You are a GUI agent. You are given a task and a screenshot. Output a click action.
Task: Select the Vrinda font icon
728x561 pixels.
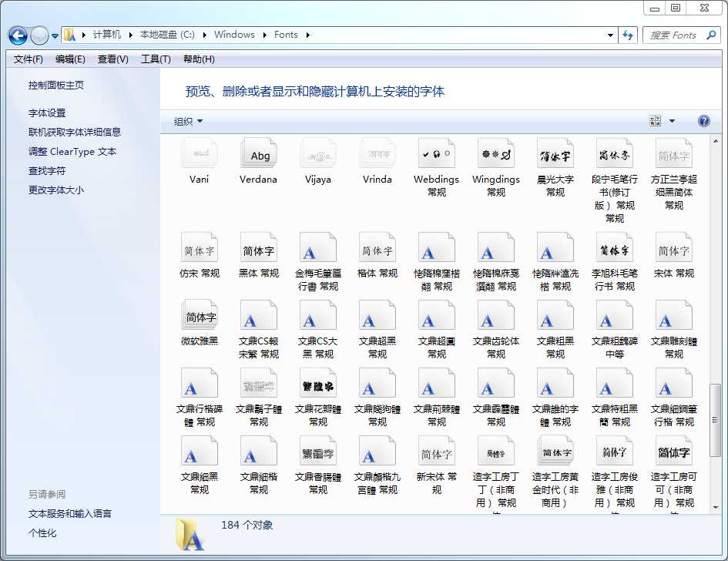click(377, 153)
